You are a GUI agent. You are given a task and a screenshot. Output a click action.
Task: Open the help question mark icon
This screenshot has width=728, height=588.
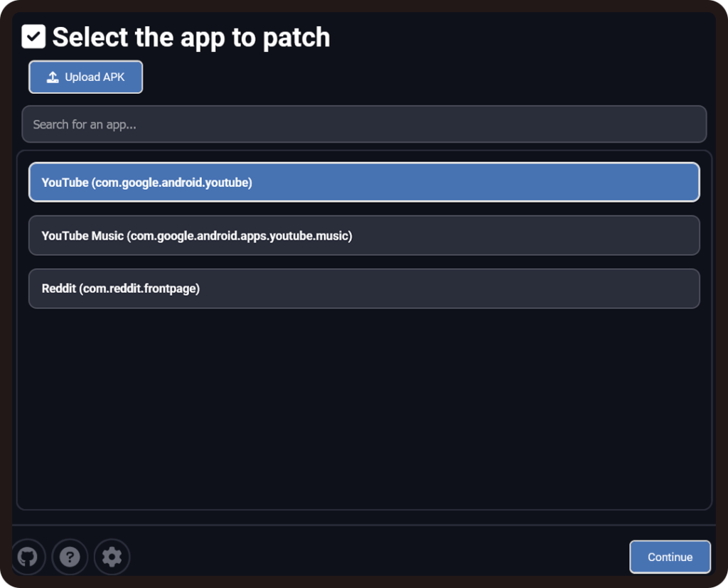pyautogui.click(x=70, y=557)
